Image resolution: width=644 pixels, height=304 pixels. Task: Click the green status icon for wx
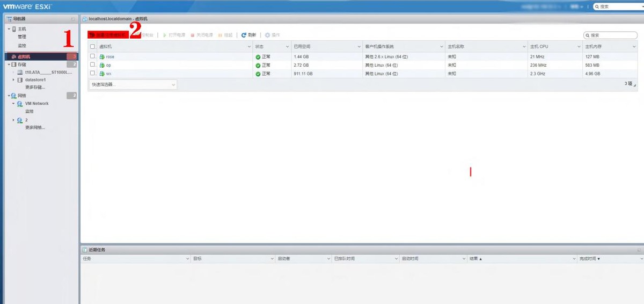point(258,74)
